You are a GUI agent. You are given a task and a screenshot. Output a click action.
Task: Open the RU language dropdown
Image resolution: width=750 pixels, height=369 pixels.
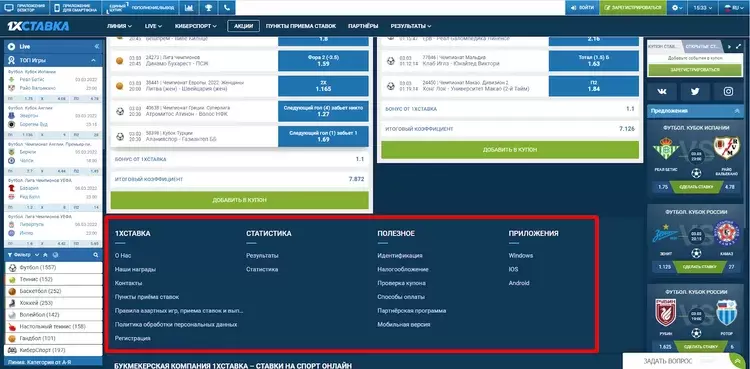[734, 8]
